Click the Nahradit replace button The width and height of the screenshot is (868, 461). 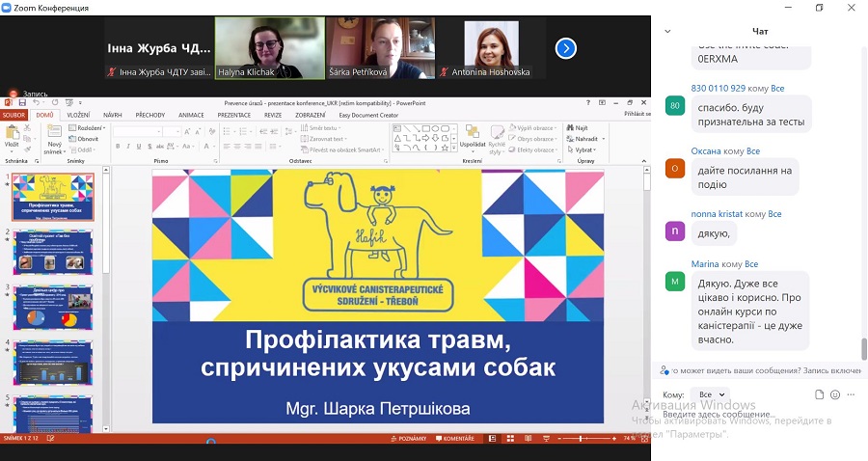click(583, 139)
